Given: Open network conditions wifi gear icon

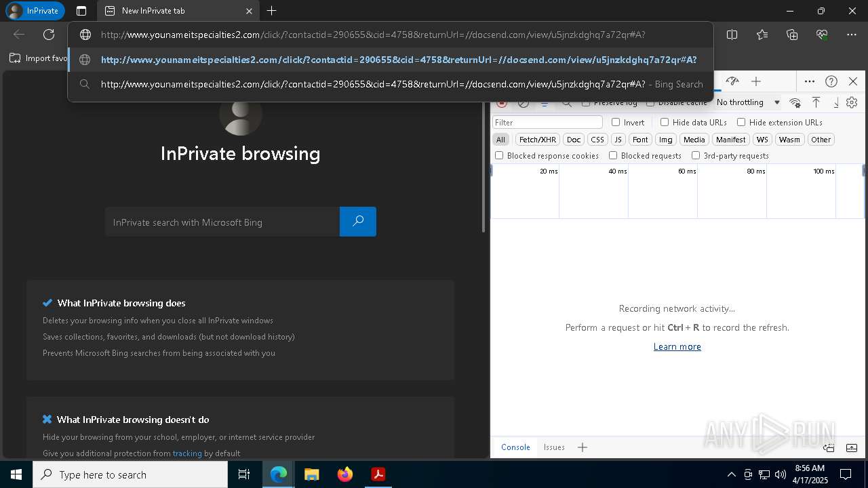Looking at the screenshot, I should click(795, 102).
